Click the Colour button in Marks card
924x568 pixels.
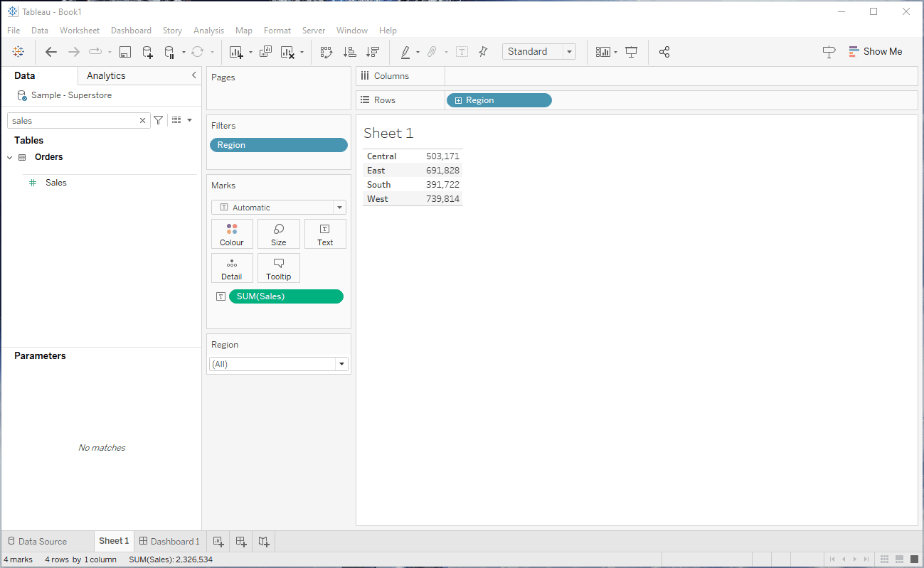pyautogui.click(x=232, y=234)
